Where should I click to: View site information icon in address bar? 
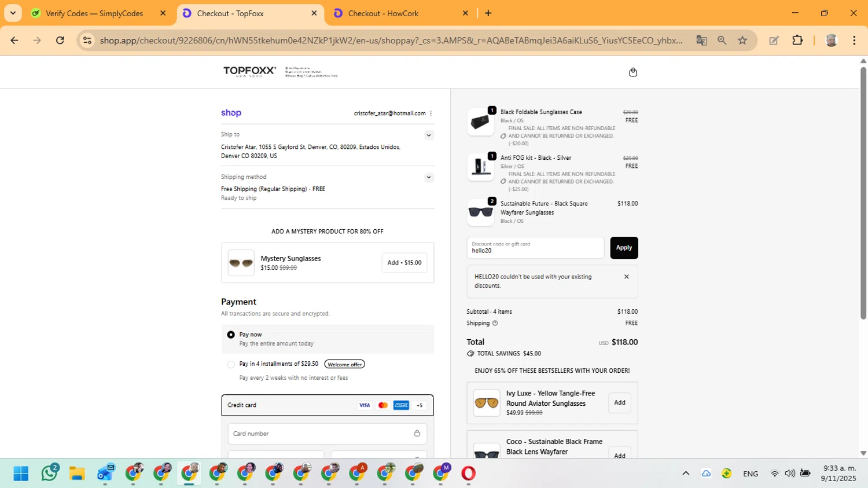point(87,41)
